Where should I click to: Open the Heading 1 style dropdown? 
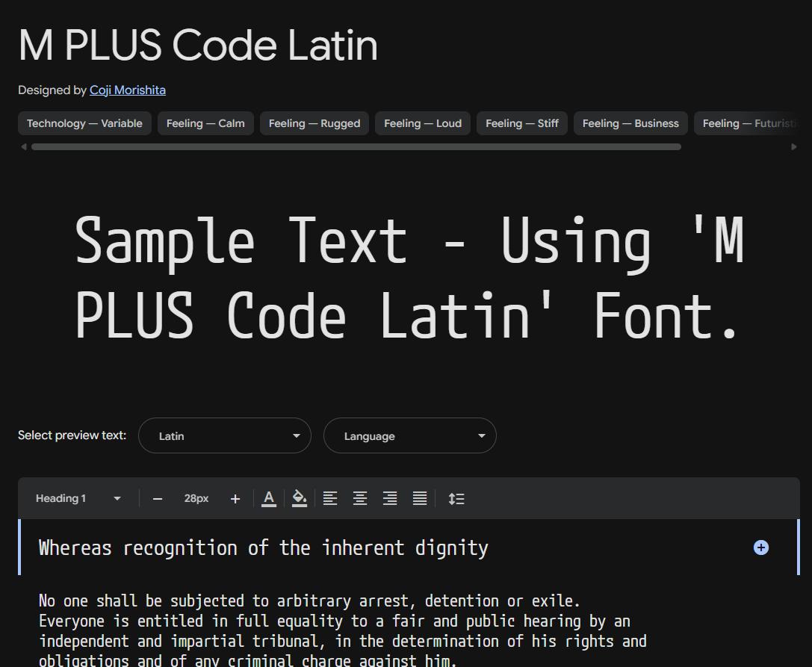click(78, 498)
